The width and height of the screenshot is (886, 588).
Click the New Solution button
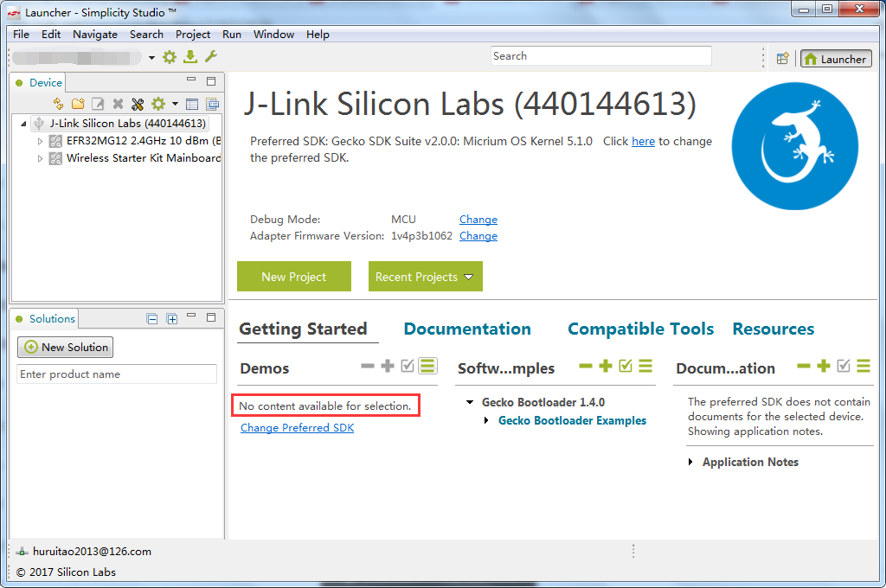[66, 348]
